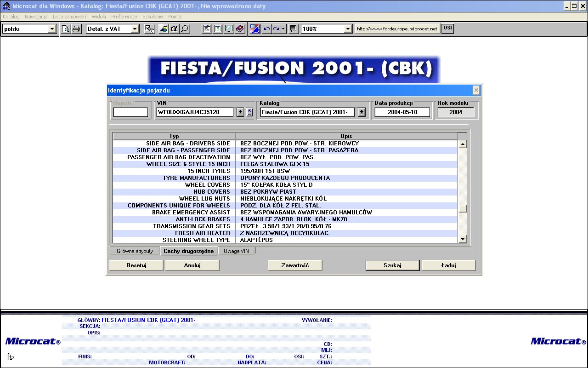Select the HUB COVERS row
The width and height of the screenshot is (588, 368).
(285, 192)
